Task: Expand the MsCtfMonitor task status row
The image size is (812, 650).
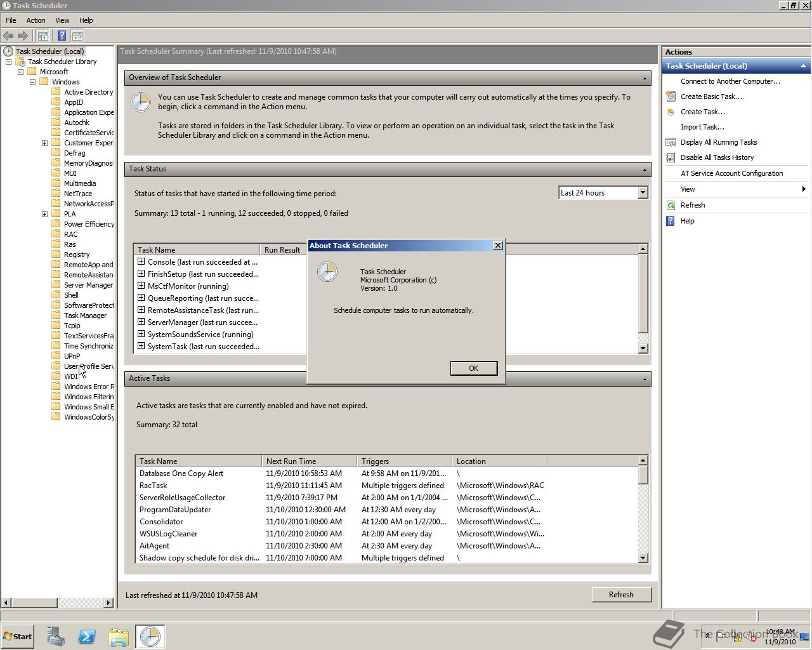Action: 141,286
